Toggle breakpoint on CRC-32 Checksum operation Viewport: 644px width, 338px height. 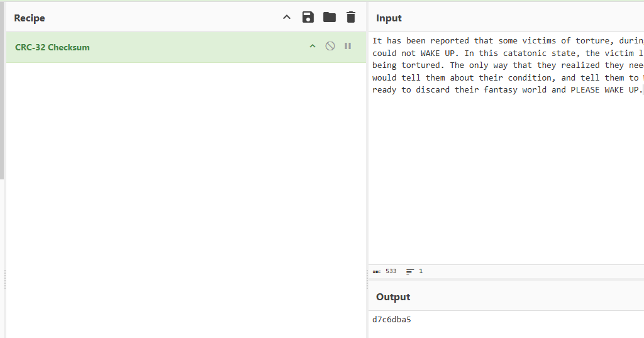[348, 47]
